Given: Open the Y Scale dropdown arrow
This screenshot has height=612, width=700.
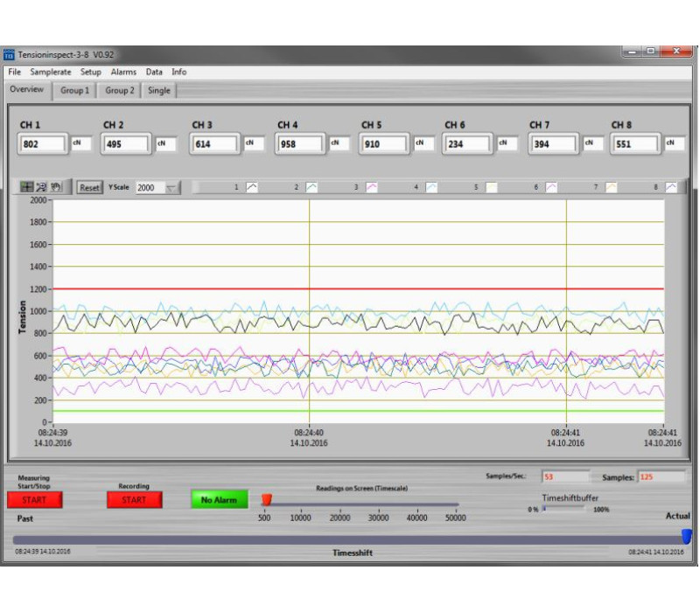Looking at the screenshot, I should click(171, 188).
